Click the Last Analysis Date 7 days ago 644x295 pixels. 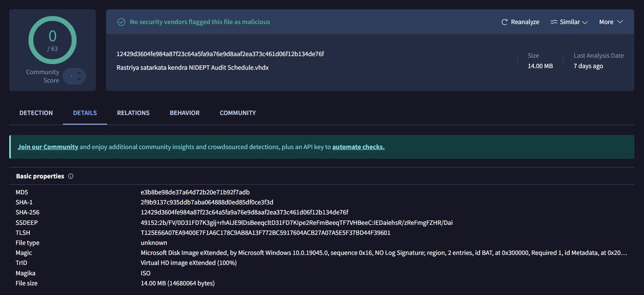(588, 66)
